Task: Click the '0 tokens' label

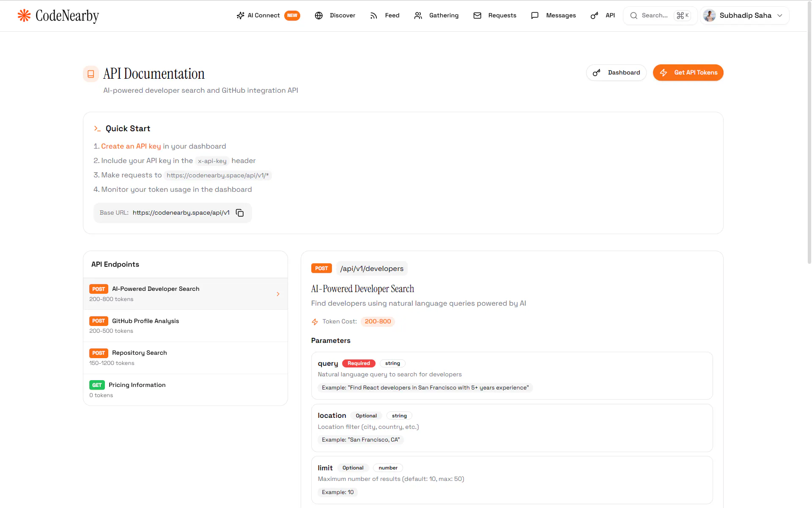Action: [x=101, y=395]
